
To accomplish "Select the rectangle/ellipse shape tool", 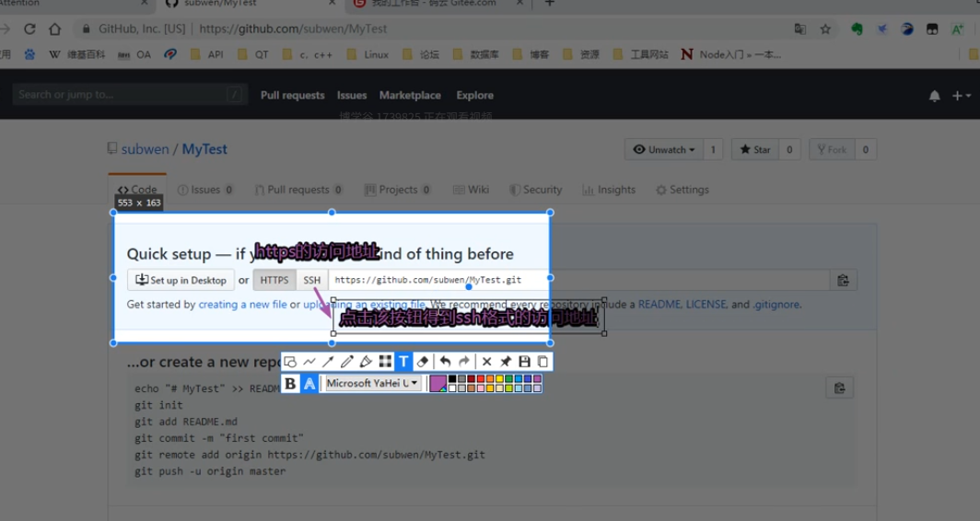I will click(290, 362).
